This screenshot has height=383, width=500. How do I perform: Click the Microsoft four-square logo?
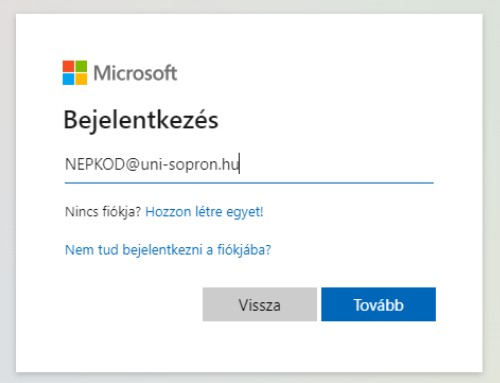pos(75,73)
